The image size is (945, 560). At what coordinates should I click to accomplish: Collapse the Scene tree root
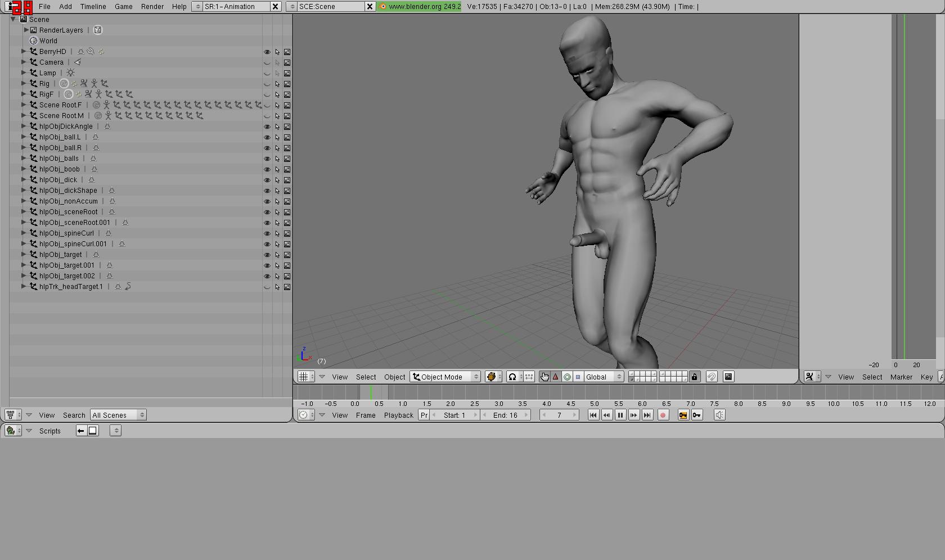coord(13,19)
